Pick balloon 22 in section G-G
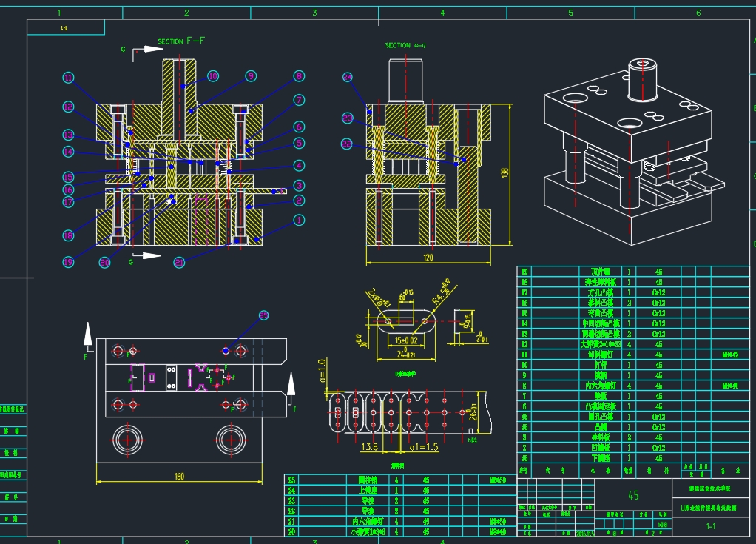The width and height of the screenshot is (756, 544). (x=347, y=144)
